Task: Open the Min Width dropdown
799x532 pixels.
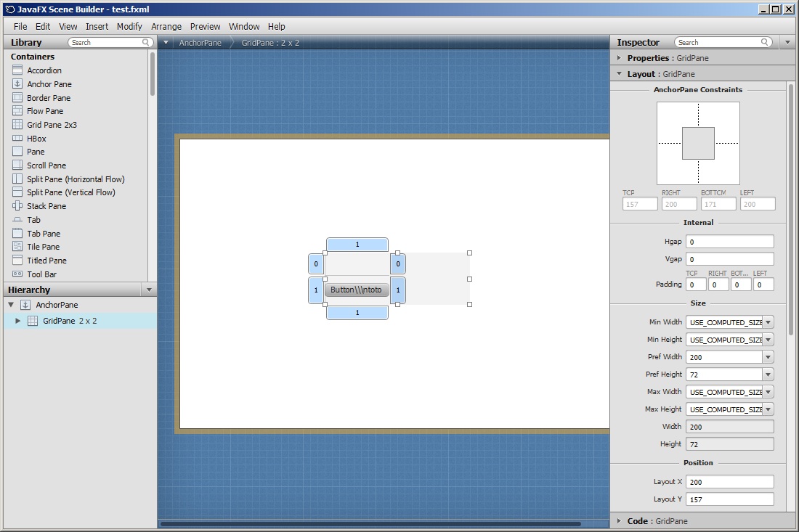Action: click(768, 322)
